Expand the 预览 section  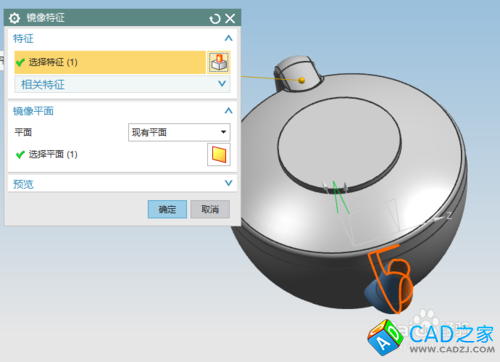pos(228,183)
